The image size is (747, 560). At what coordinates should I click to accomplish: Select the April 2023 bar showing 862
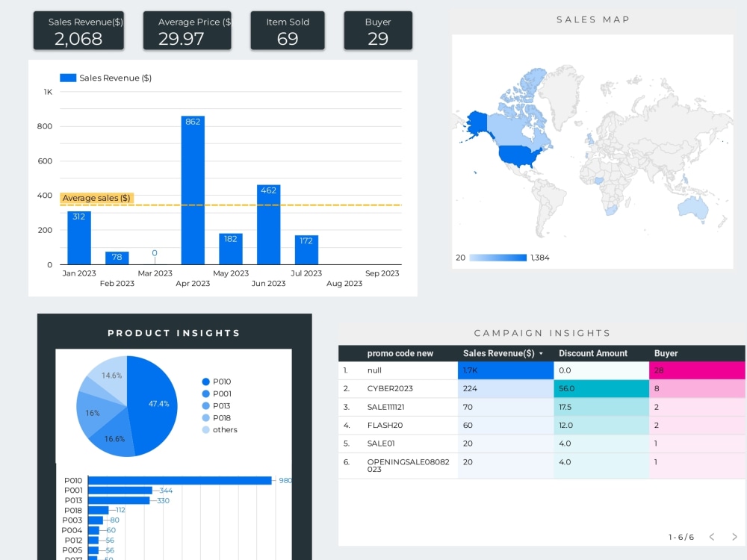point(192,187)
